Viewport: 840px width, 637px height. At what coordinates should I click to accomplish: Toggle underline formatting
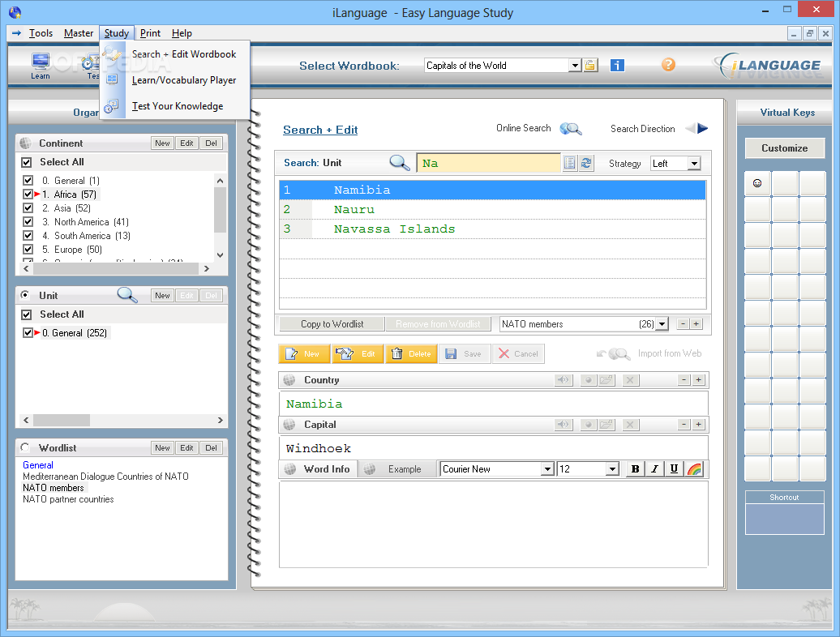[x=674, y=469]
